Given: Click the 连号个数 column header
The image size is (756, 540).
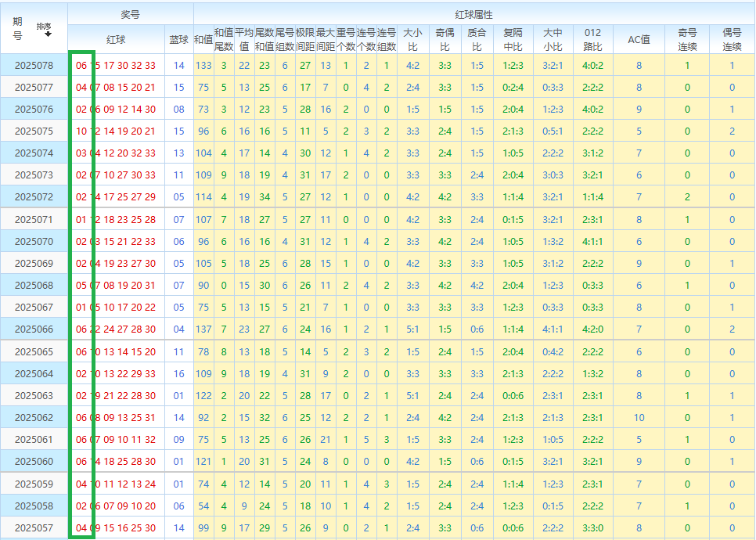Looking at the screenshot, I should point(366,40).
